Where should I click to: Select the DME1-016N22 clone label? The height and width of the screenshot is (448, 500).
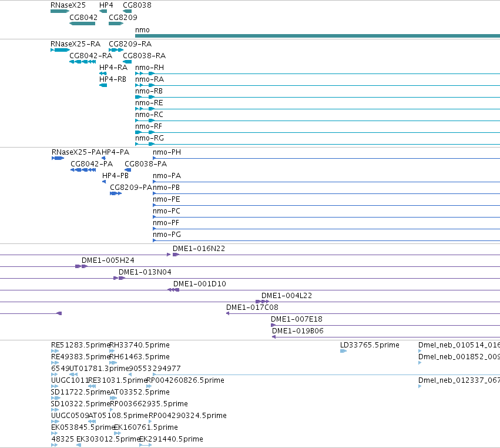[199, 249]
